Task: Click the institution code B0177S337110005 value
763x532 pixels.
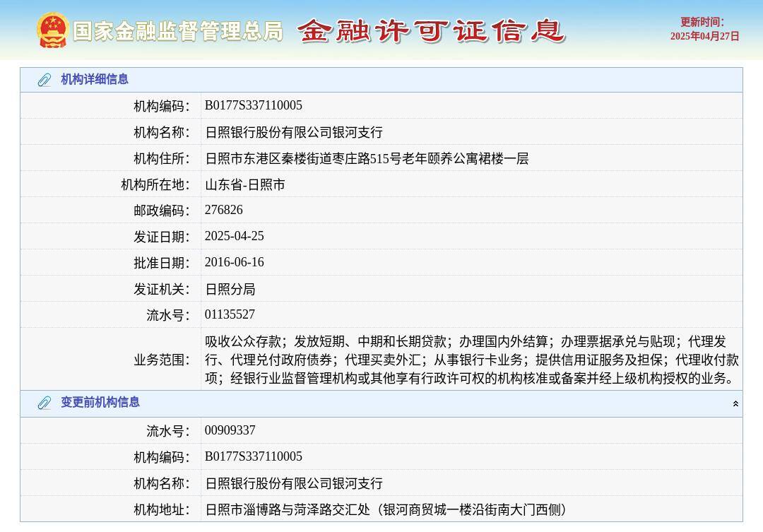Action: pos(254,105)
